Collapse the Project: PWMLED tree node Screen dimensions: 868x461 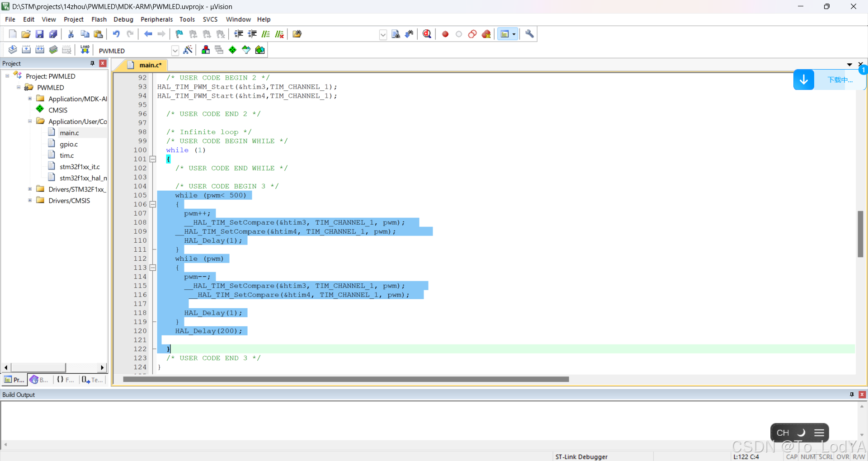7,76
